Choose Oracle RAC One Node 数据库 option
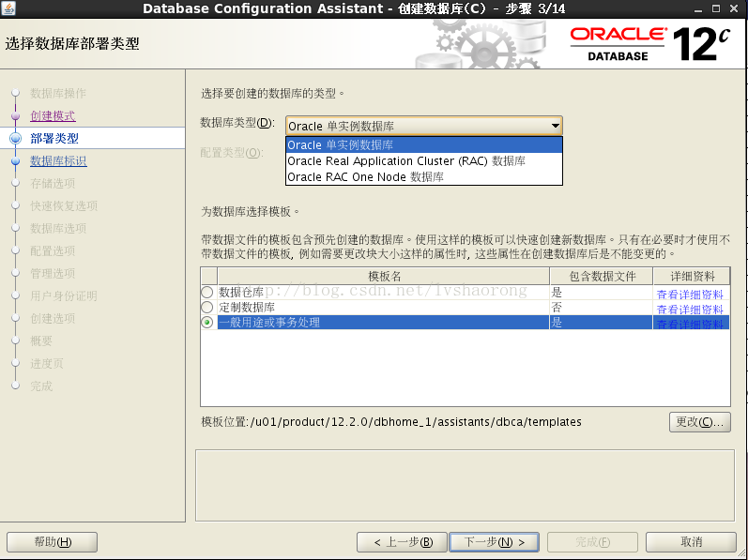The width and height of the screenshot is (748, 560). click(424, 176)
